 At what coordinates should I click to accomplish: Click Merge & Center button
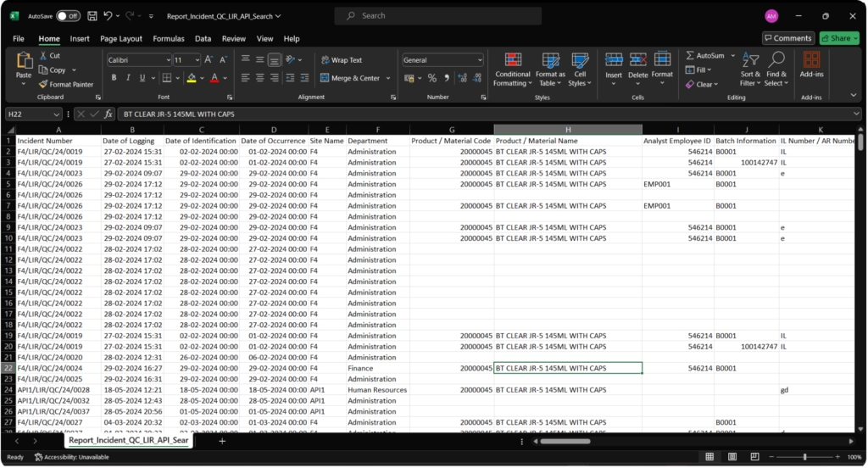point(350,78)
